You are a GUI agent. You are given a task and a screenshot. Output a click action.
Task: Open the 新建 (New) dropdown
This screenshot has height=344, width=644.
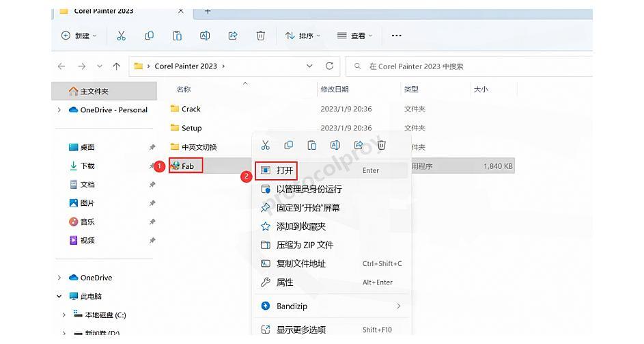pos(79,36)
